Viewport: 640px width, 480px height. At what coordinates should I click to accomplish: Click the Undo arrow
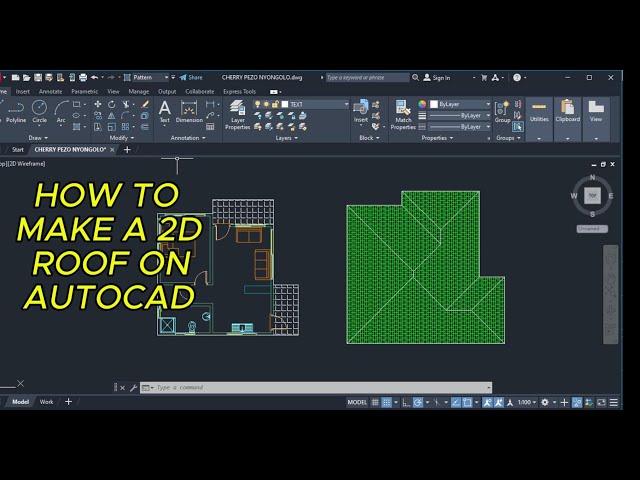pyautogui.click(x=95, y=78)
